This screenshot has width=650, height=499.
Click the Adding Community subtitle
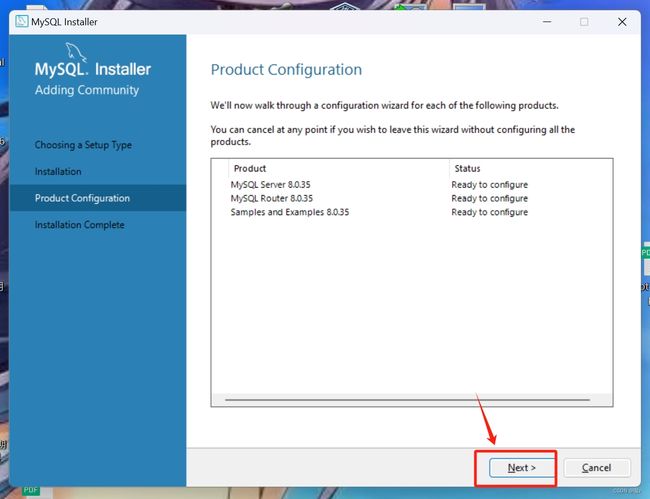click(x=87, y=90)
